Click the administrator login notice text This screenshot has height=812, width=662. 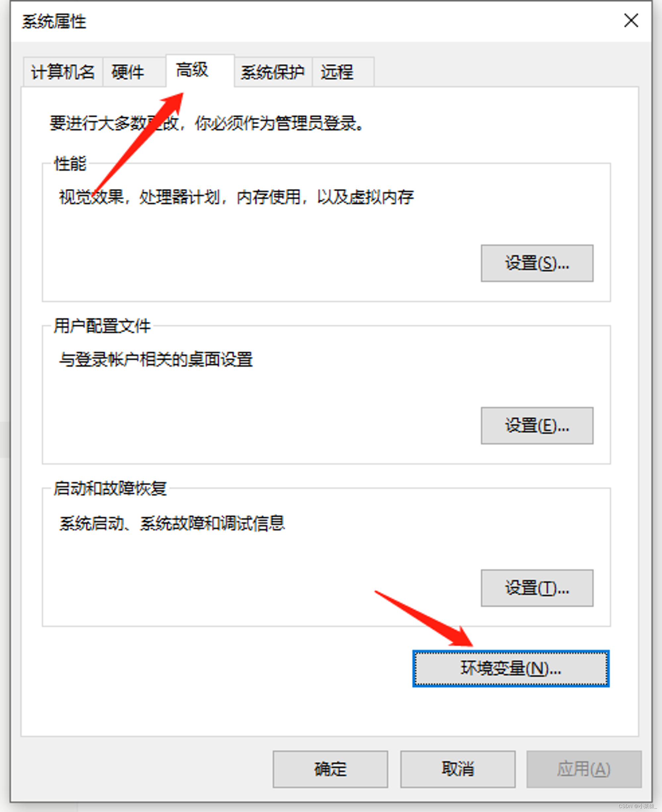[x=207, y=123]
